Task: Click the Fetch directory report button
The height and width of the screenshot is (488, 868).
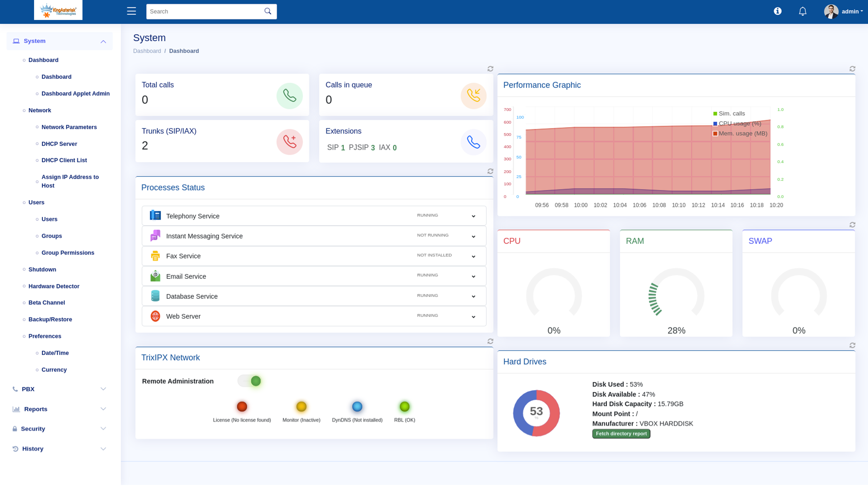Action: [x=621, y=434]
